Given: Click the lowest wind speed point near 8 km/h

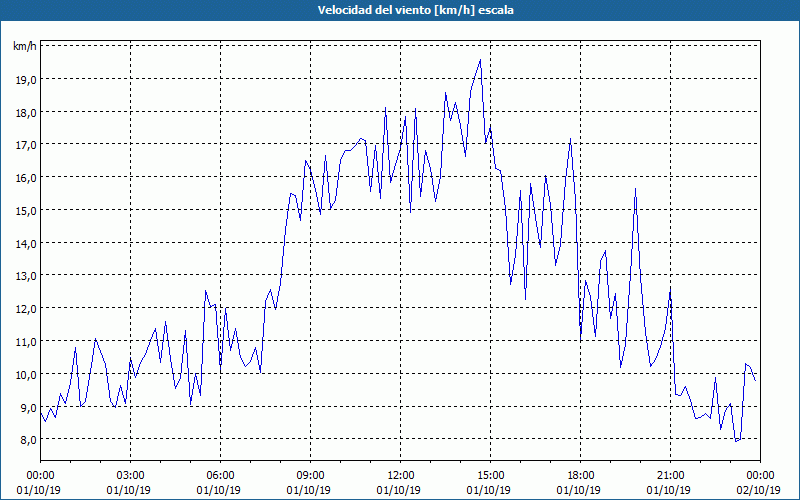Looking at the screenshot, I should pyautogui.click(x=736, y=441).
